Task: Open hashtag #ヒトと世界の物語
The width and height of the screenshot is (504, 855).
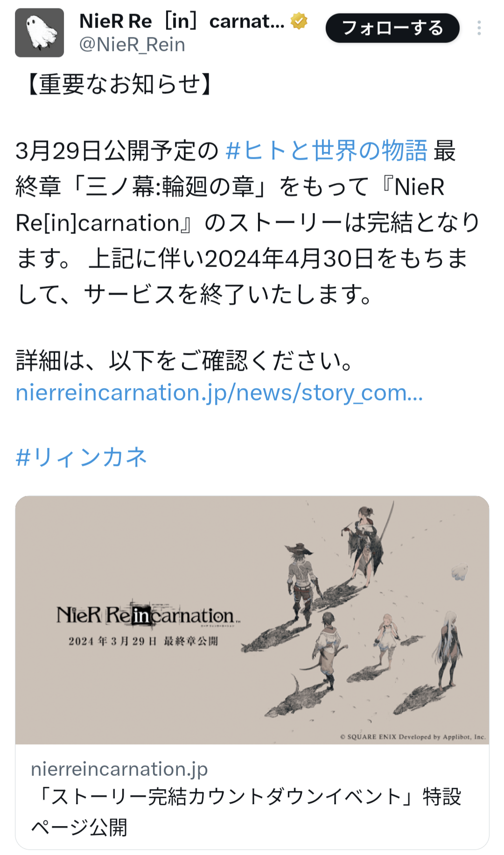Action: [326, 151]
